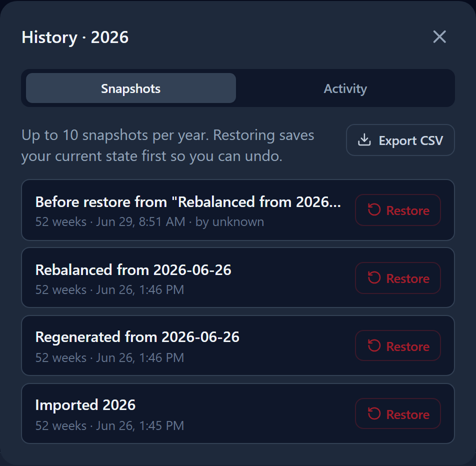Click restore arrow icon for Before restore snapshot

[x=374, y=210]
